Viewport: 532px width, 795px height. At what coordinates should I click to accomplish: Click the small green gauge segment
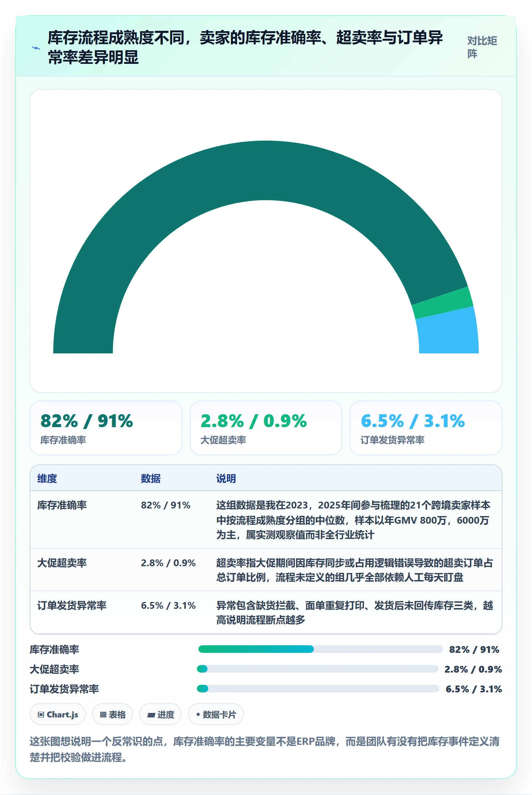point(443,303)
